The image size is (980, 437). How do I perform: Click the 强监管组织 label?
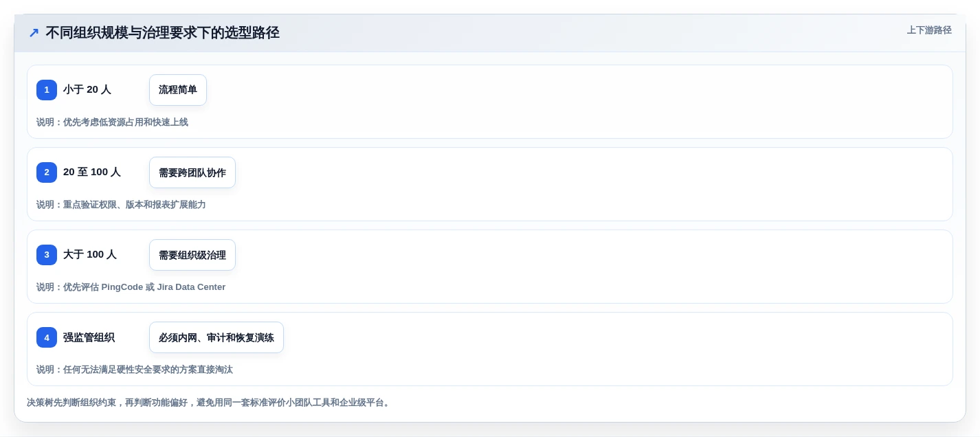click(89, 337)
